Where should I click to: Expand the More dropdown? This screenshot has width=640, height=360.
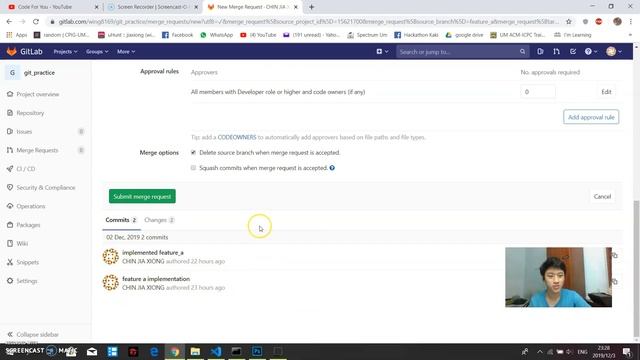[x=126, y=52]
